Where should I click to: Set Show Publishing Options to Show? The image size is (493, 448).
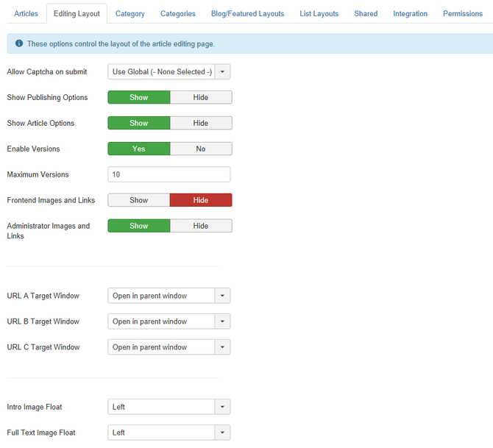pos(139,97)
